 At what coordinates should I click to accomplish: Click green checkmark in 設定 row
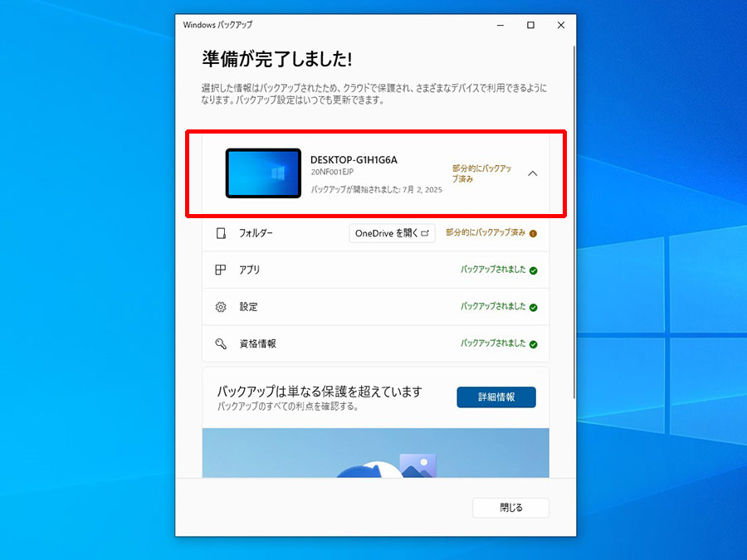pos(534,307)
